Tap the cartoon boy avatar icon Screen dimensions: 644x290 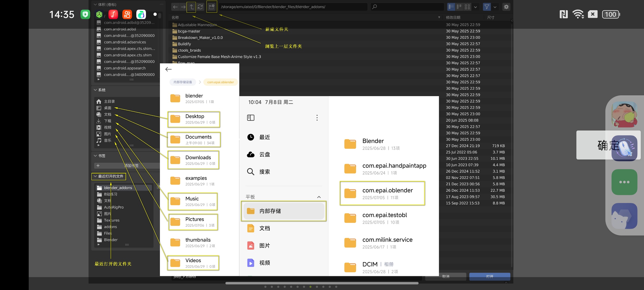pos(624,114)
